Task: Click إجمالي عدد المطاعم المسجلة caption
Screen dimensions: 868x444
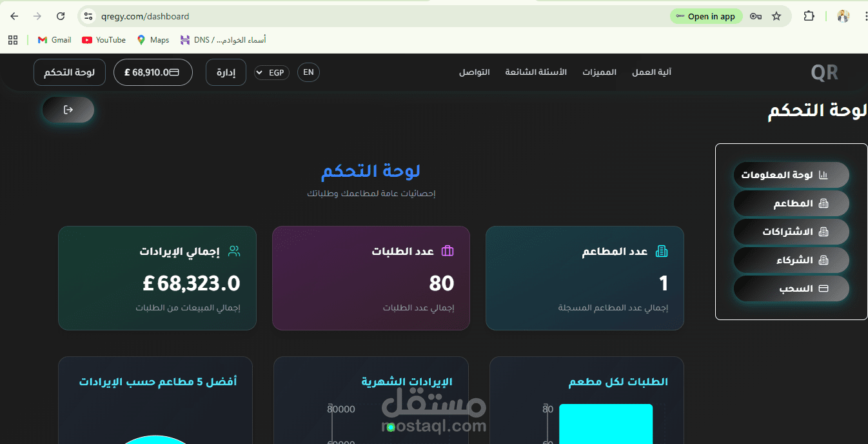Action: pos(613,308)
